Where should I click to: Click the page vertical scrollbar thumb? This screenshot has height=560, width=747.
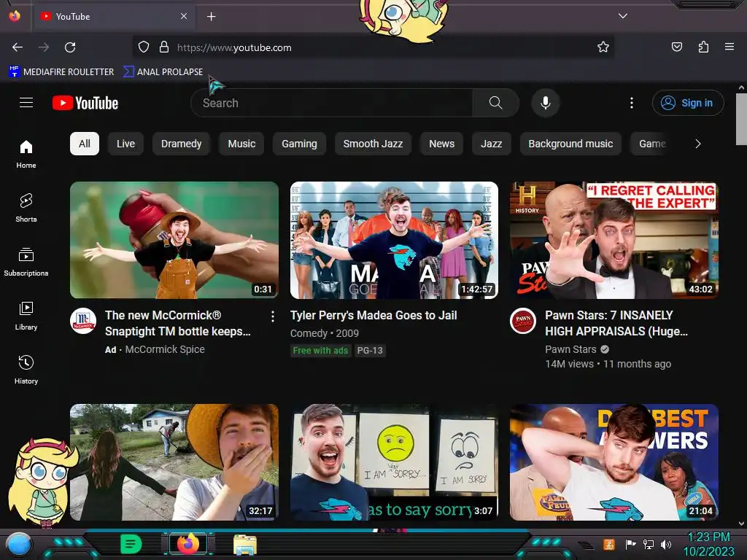pyautogui.click(x=741, y=119)
